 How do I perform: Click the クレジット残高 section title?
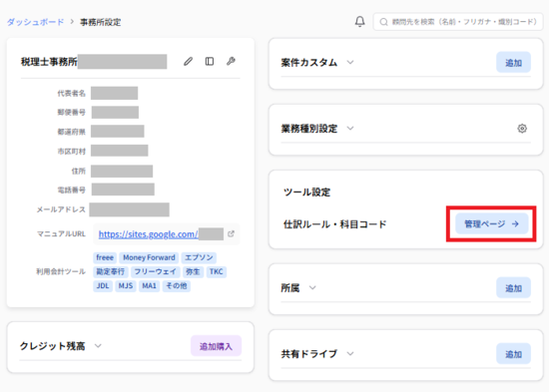pyautogui.click(x=52, y=346)
